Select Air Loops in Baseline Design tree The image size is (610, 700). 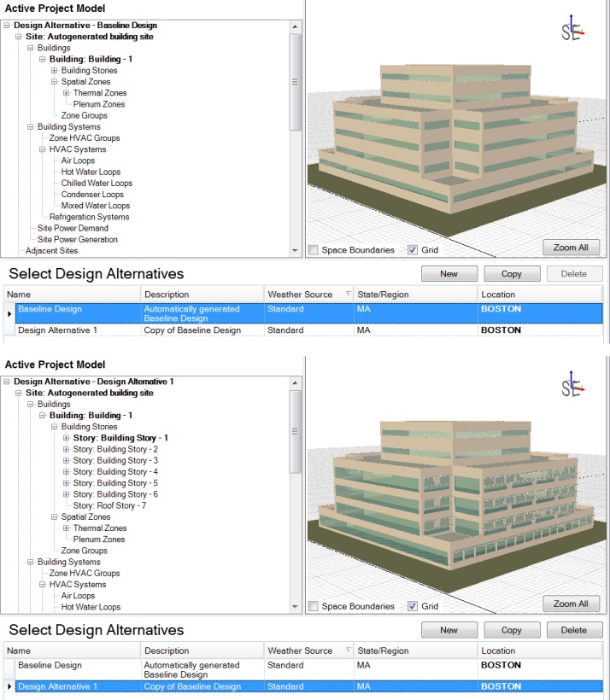[x=79, y=160]
